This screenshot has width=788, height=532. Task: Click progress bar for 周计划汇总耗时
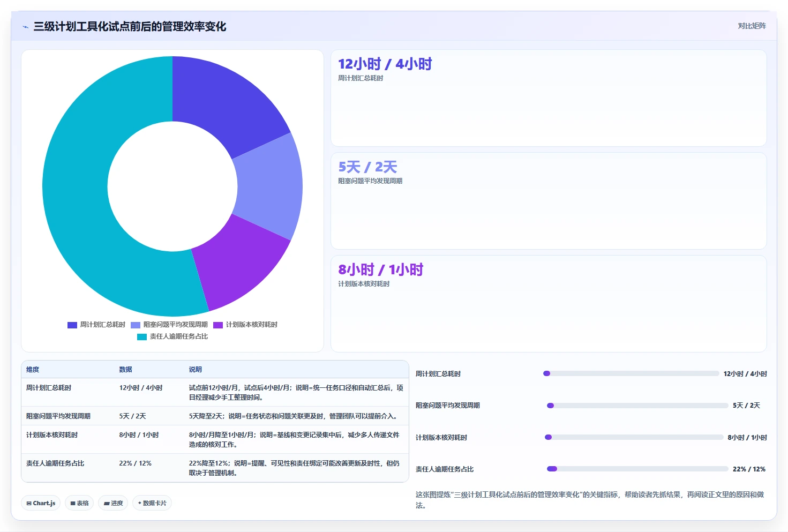tap(631, 373)
